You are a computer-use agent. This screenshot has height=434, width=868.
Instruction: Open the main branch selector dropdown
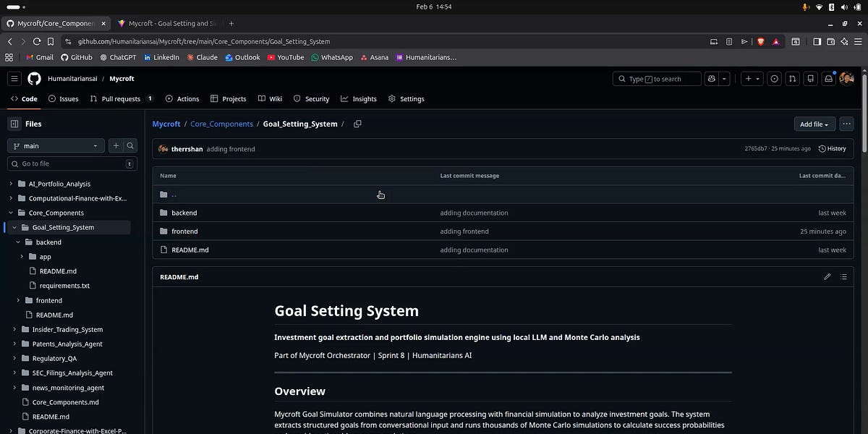tap(56, 145)
